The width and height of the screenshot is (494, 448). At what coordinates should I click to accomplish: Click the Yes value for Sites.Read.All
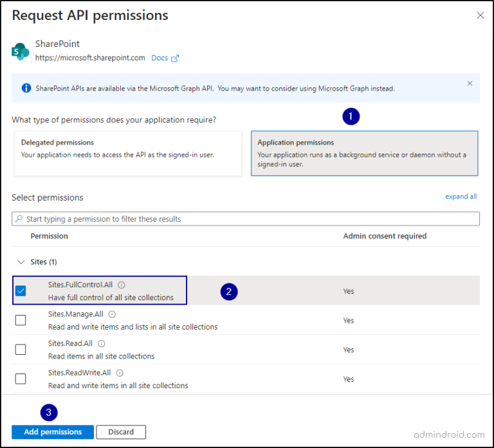point(349,350)
